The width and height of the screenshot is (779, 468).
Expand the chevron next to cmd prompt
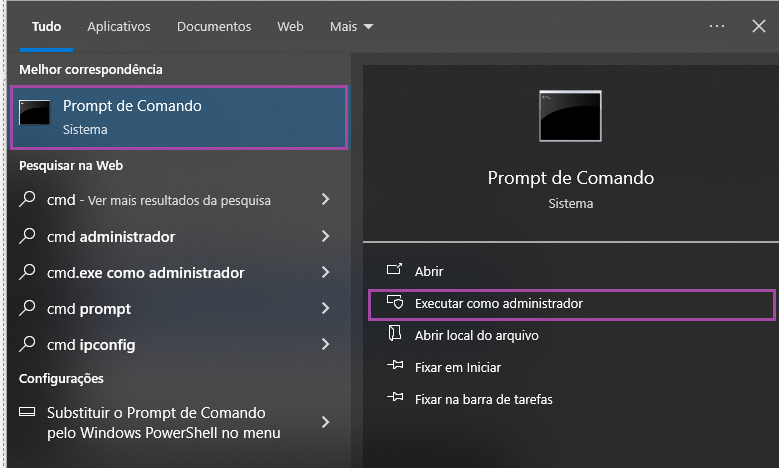pyautogui.click(x=325, y=309)
